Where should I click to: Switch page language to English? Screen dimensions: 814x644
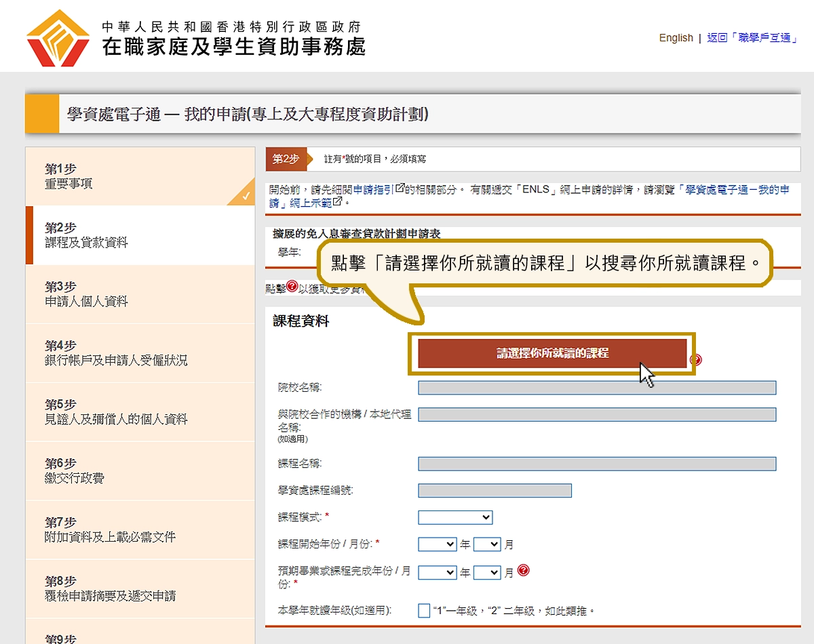click(676, 39)
